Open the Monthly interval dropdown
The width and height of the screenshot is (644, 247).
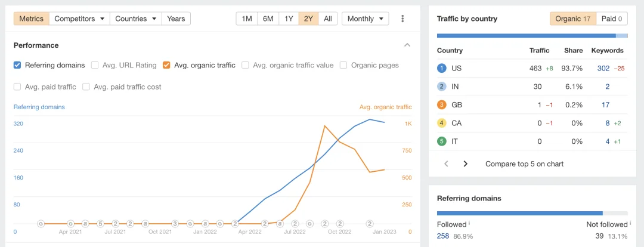[365, 18]
